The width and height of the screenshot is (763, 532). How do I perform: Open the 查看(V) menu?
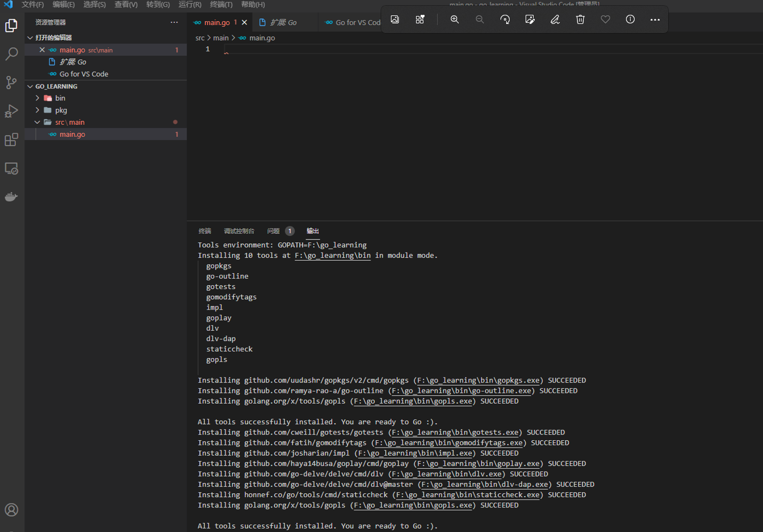click(126, 5)
